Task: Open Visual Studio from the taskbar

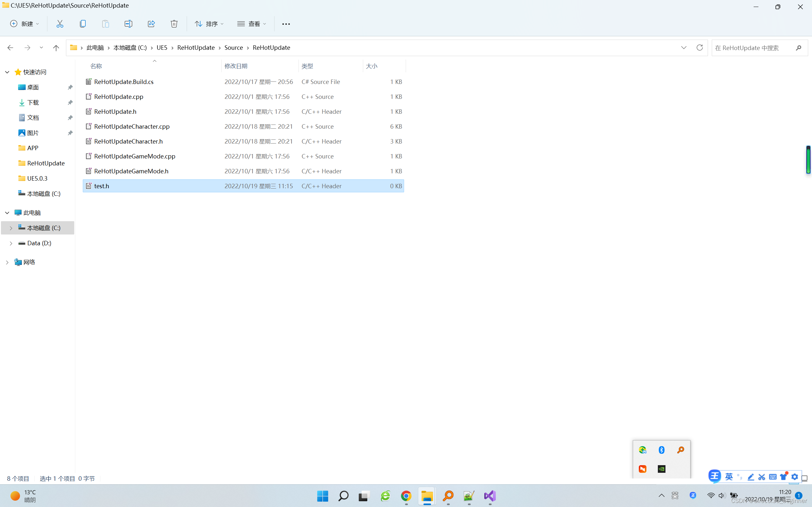Action: [490, 496]
